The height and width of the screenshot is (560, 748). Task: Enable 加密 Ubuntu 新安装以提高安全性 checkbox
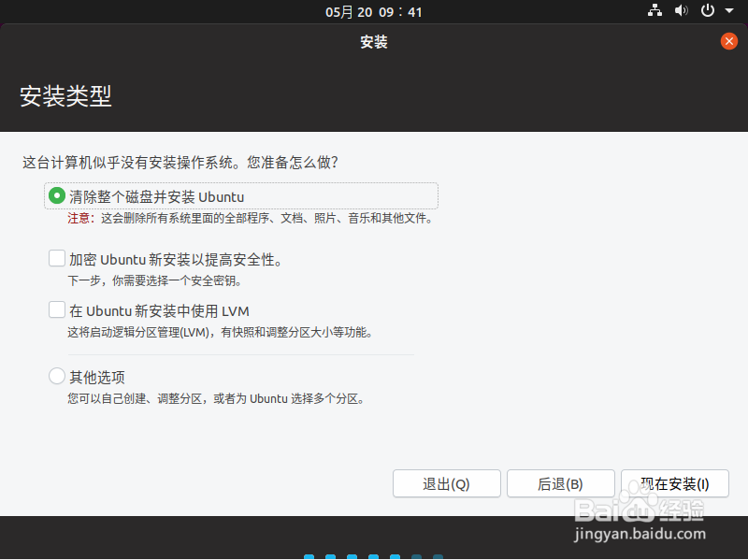tap(57, 259)
